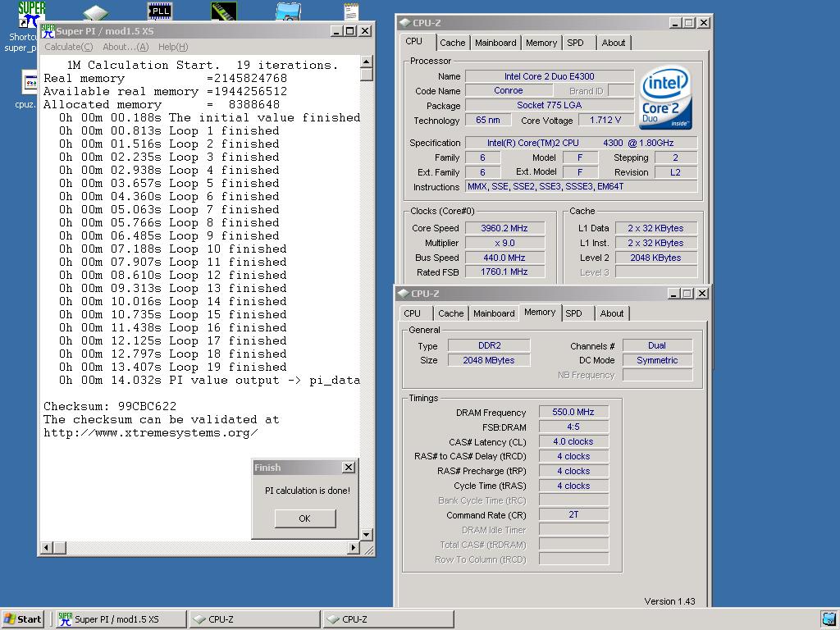840x630 pixels.
Task: Click the Bus Speed value 440.0 MHz
Action: 504,258
